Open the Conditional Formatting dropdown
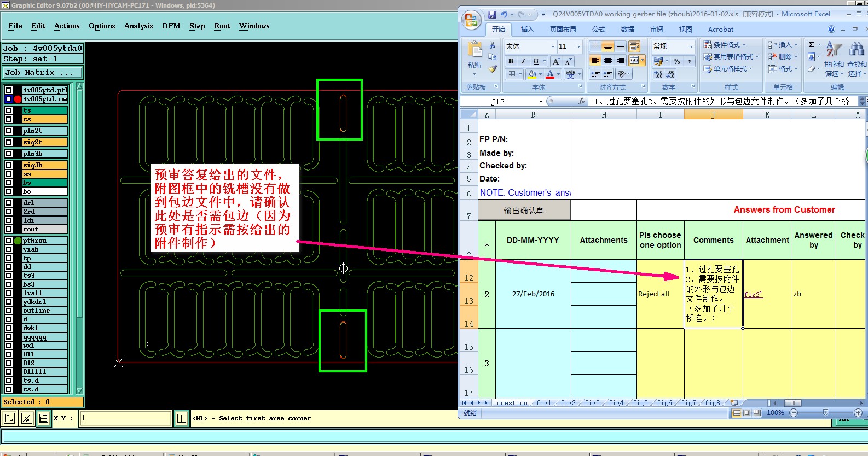Viewport: 868px width, 456px height. pos(725,45)
